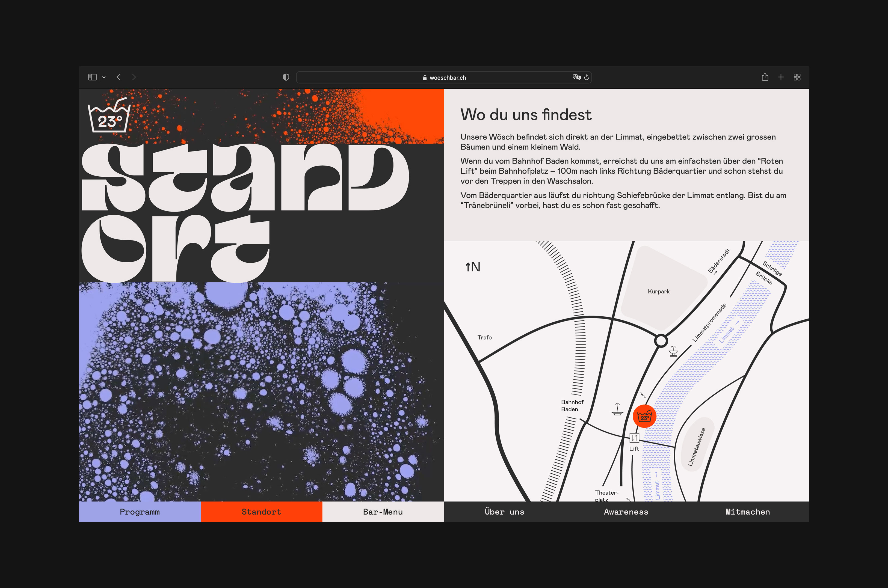The image size is (888, 588).
Task: Expand the sidebar tab group dropdown chevron
Action: tap(104, 78)
